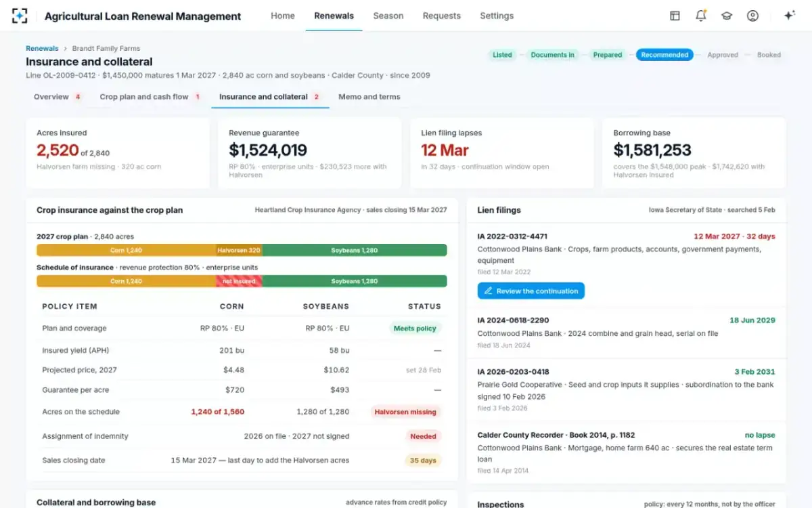
Task: Click the Sales closing date row label
Action: (x=74, y=461)
